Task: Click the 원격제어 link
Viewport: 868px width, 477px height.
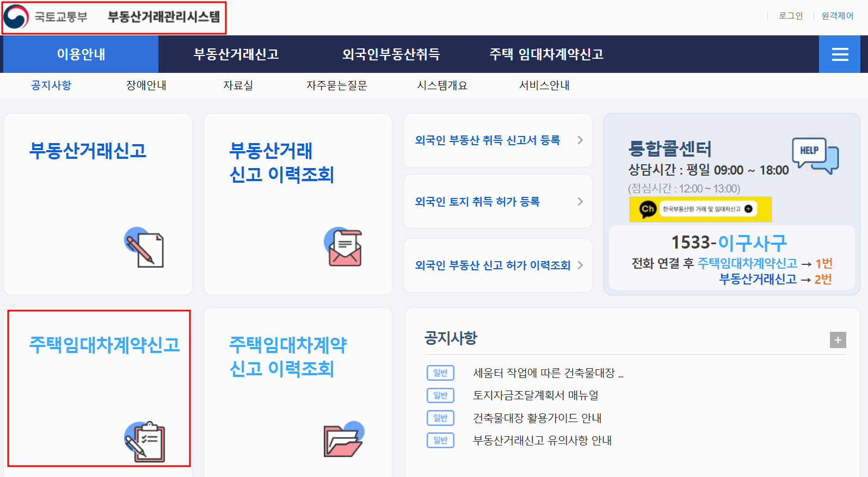Action: coord(838,16)
